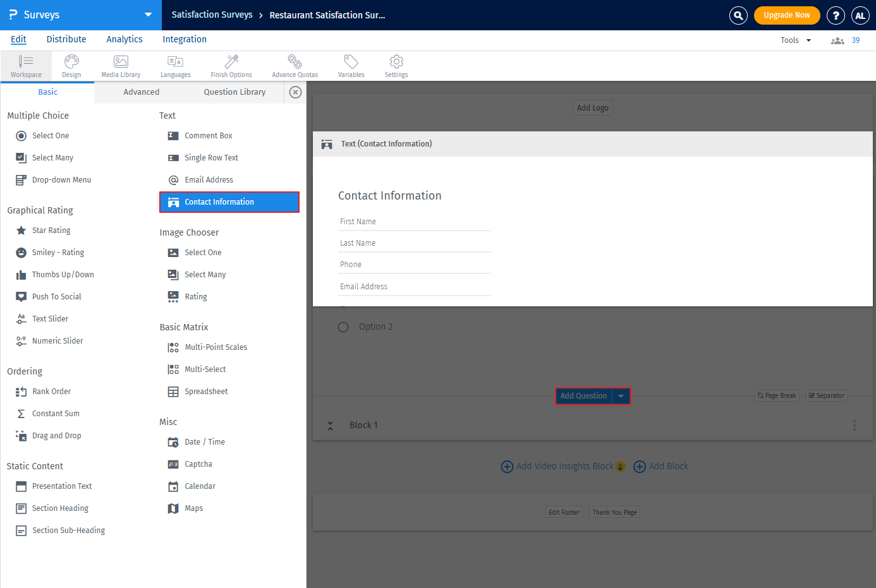Open the Design palette tool
This screenshot has height=588, width=876.
click(71, 66)
